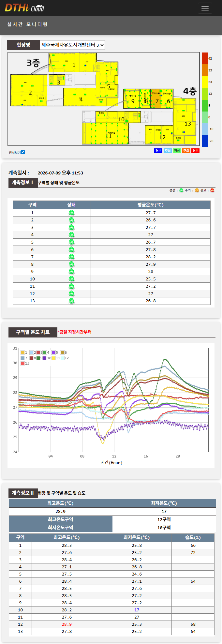Click zone 7 average temperature 28.2
The image size is (222, 644).
[x=151, y=257]
